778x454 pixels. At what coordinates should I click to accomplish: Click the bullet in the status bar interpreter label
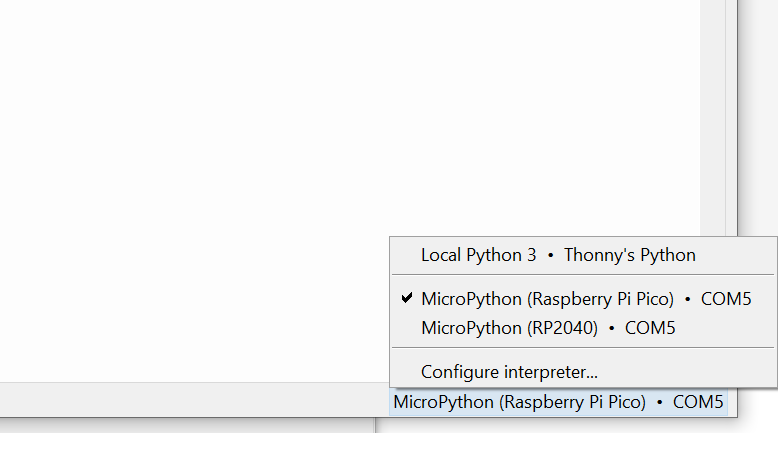(x=659, y=403)
